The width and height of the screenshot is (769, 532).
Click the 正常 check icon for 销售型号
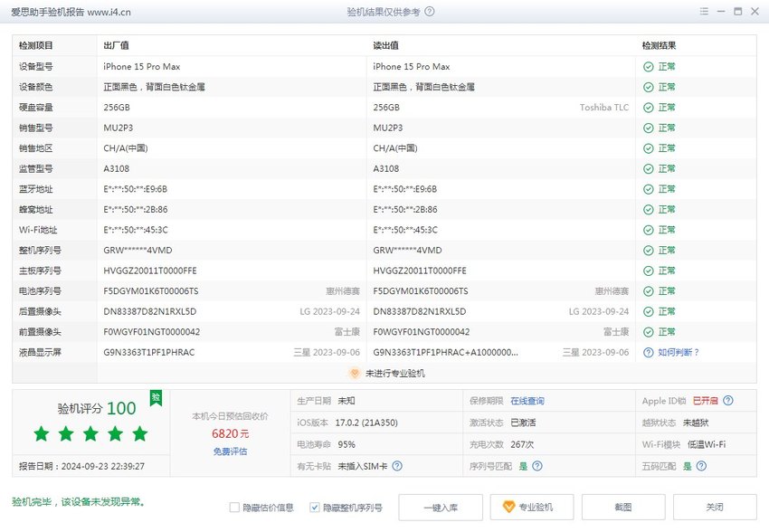[649, 128]
